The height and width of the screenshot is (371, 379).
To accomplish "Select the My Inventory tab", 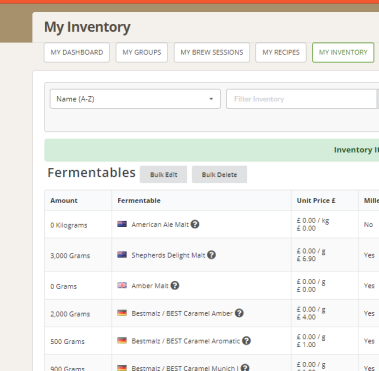I will (343, 52).
